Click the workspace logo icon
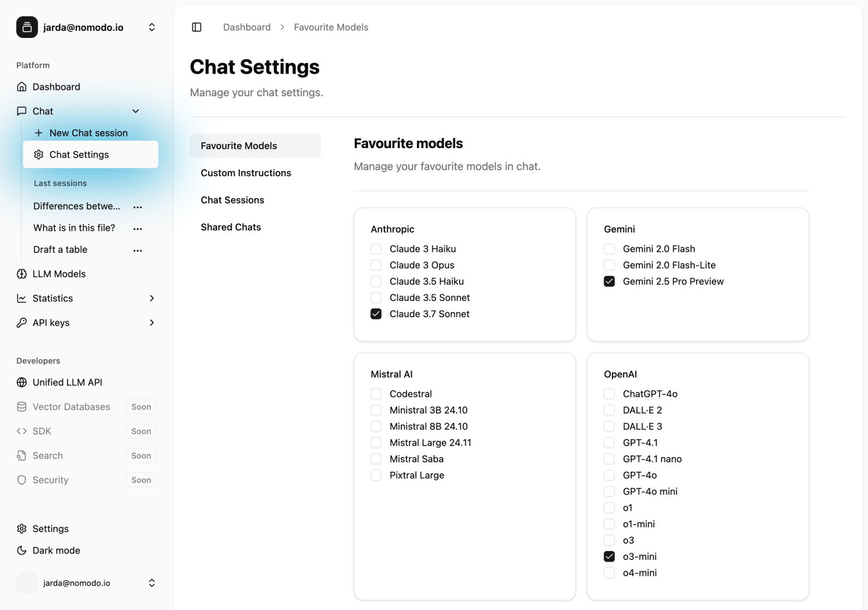The image size is (868, 610). [x=27, y=27]
